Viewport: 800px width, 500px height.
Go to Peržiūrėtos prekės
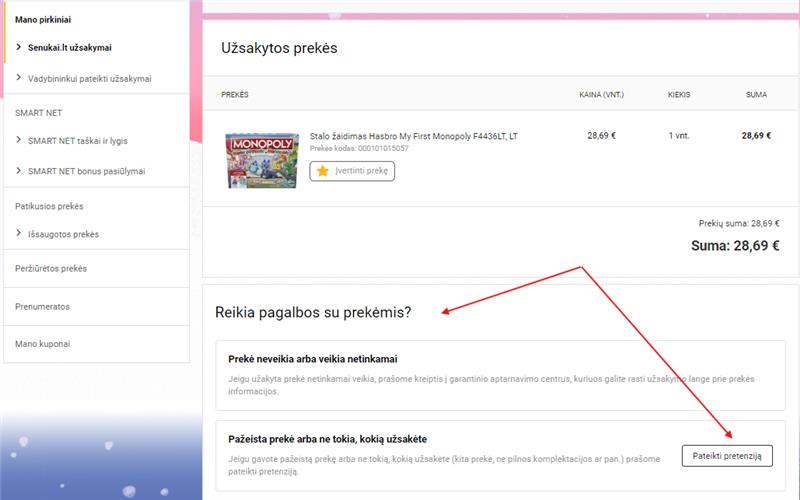tap(51, 268)
